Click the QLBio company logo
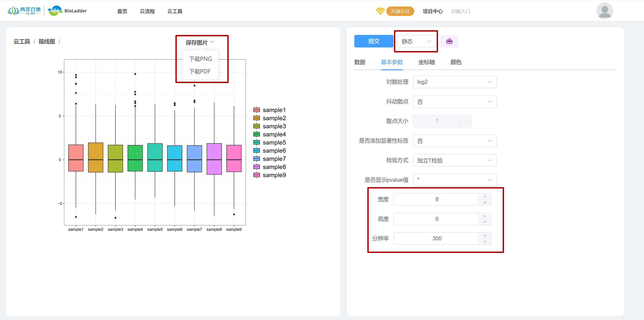The image size is (644, 320). [24, 11]
